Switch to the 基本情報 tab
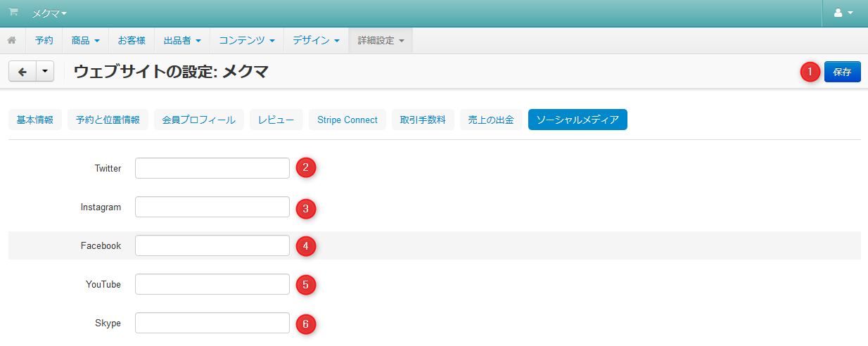This screenshot has width=868, height=346. (35, 120)
